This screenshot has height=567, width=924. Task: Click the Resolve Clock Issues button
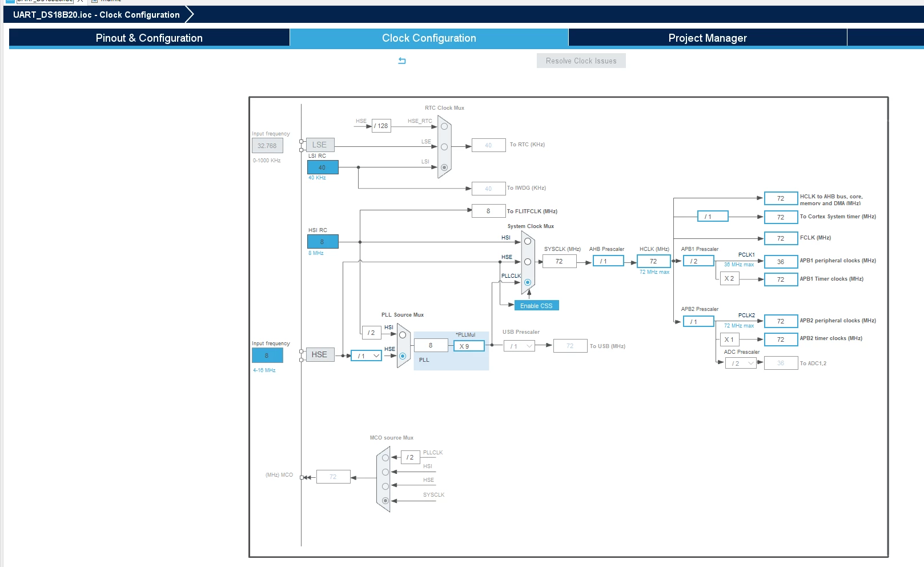581,61
